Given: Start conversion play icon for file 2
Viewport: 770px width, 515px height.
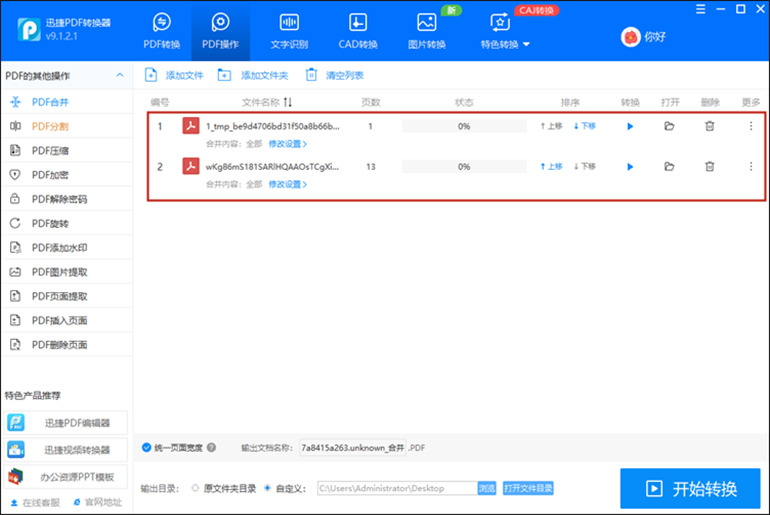Looking at the screenshot, I should click(630, 166).
